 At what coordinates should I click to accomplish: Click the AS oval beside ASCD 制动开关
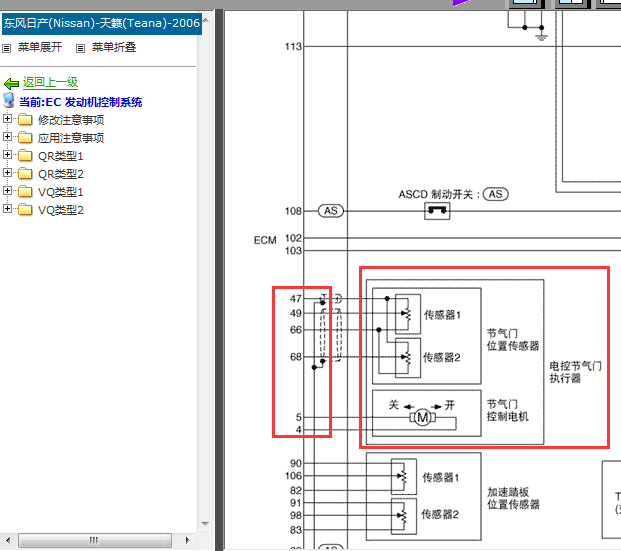(496, 194)
